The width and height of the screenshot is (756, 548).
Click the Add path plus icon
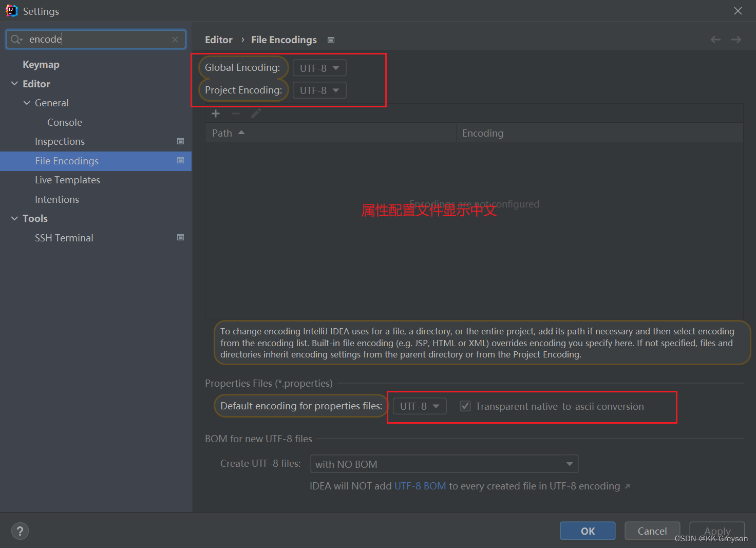(x=216, y=114)
